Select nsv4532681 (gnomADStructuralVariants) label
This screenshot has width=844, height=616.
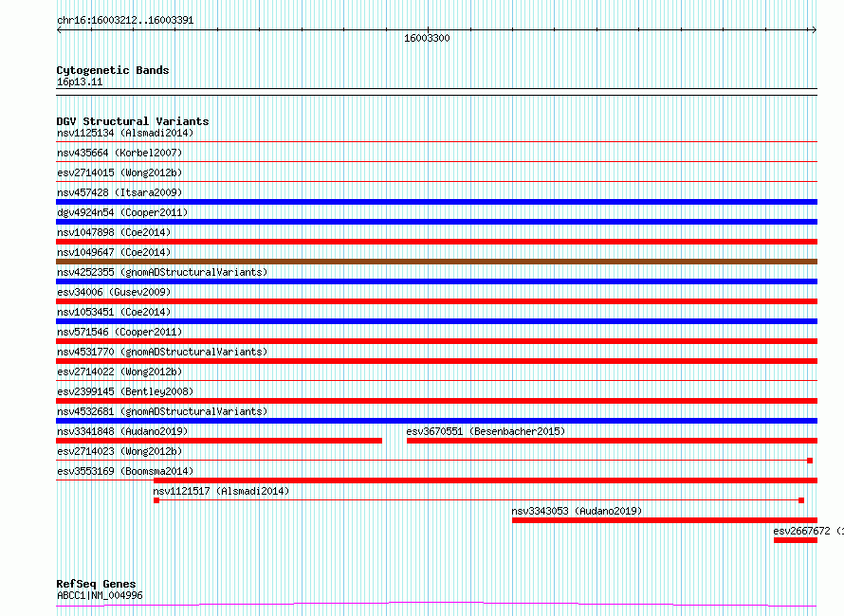click(x=162, y=411)
